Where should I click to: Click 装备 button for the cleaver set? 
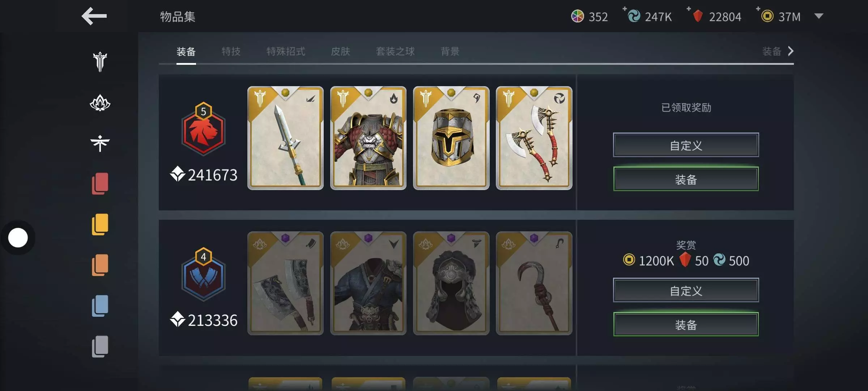tap(686, 324)
